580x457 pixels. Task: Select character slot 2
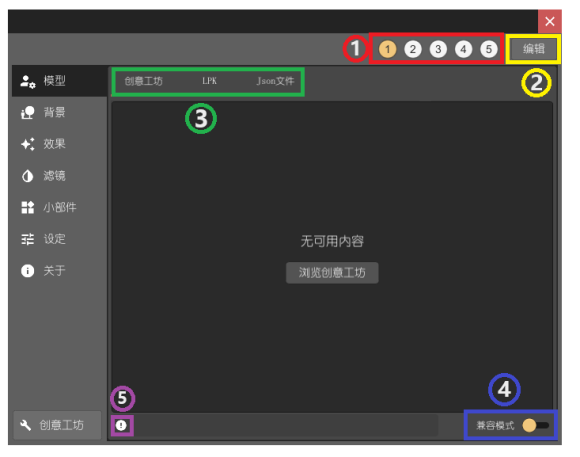(x=413, y=49)
